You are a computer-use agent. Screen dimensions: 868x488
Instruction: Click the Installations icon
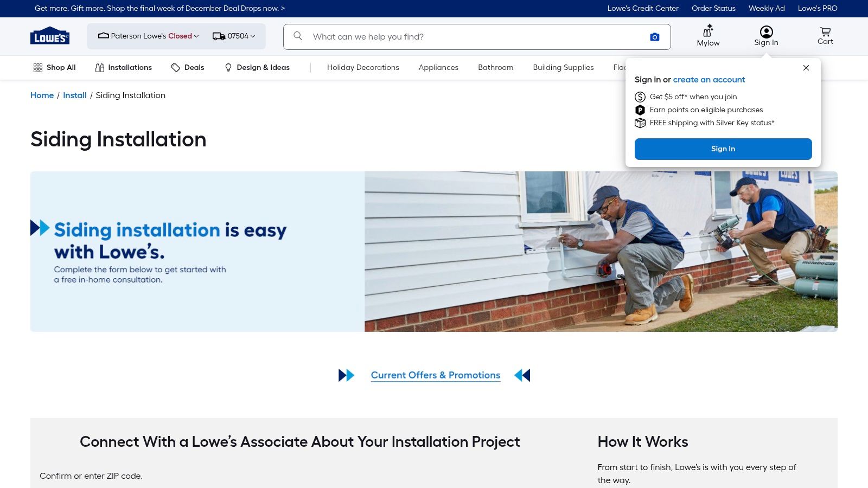pyautogui.click(x=100, y=67)
